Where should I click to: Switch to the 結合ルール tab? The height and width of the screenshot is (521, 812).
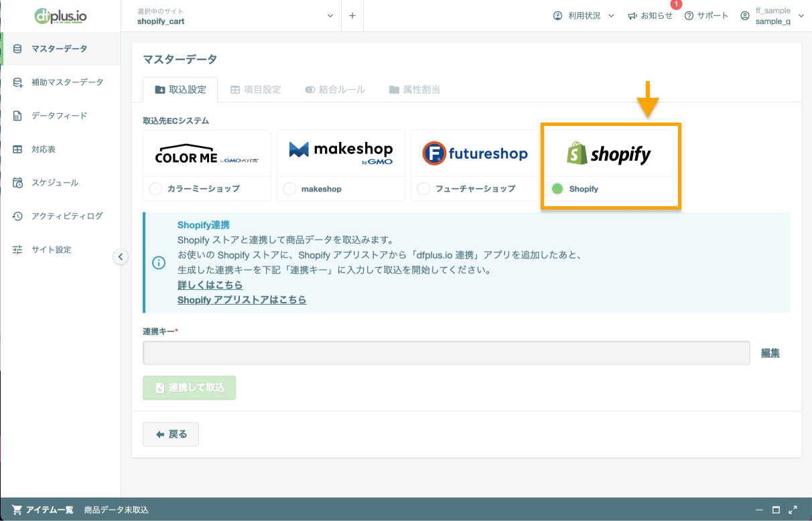tap(335, 89)
